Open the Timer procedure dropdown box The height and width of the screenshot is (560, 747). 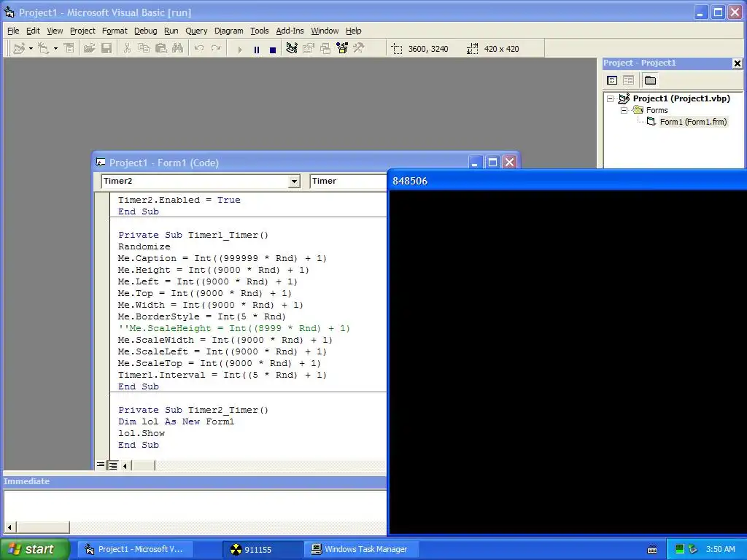point(348,181)
